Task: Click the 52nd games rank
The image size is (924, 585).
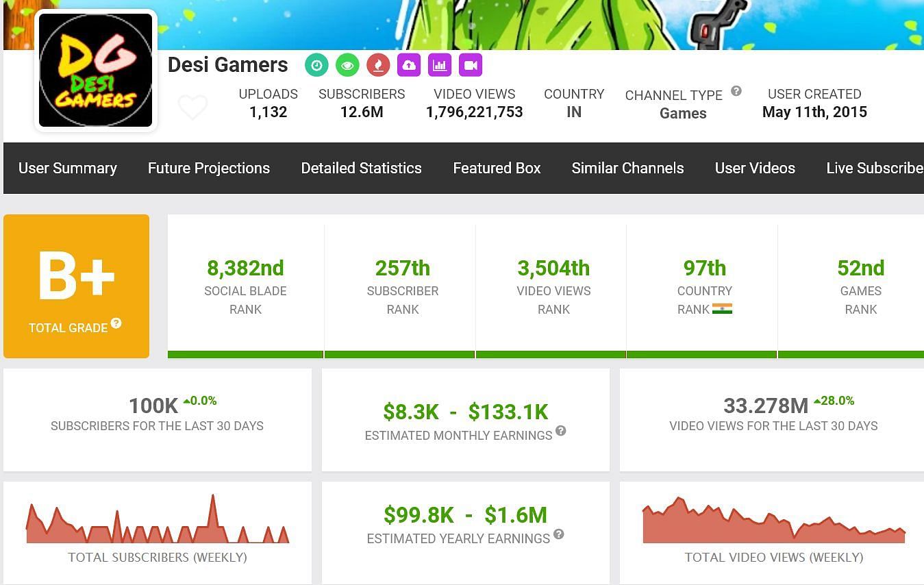Action: (x=861, y=268)
